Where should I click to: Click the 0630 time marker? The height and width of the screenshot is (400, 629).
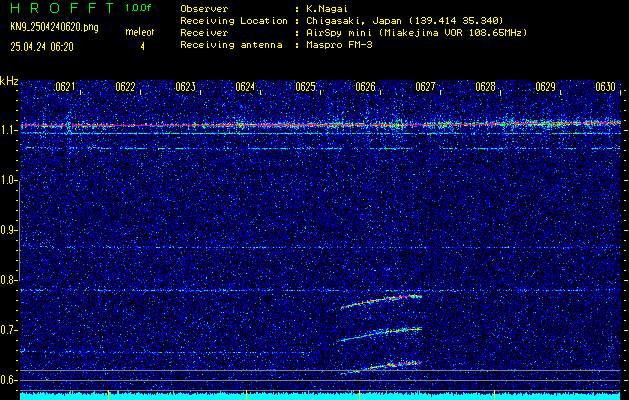click(605, 87)
